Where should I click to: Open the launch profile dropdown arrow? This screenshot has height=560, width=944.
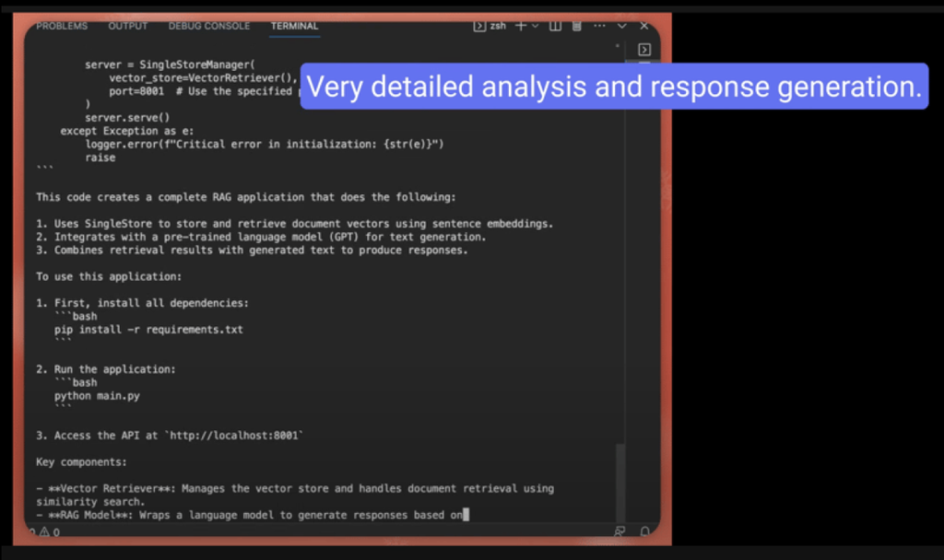[536, 26]
